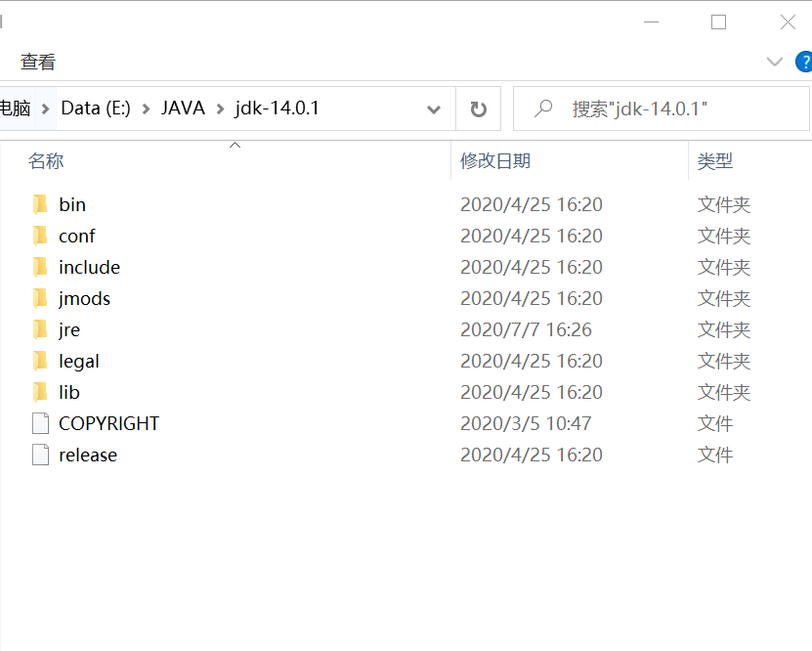Go to JAVA folder in breadcrumb
This screenshot has height=651, width=812.
[x=183, y=108]
